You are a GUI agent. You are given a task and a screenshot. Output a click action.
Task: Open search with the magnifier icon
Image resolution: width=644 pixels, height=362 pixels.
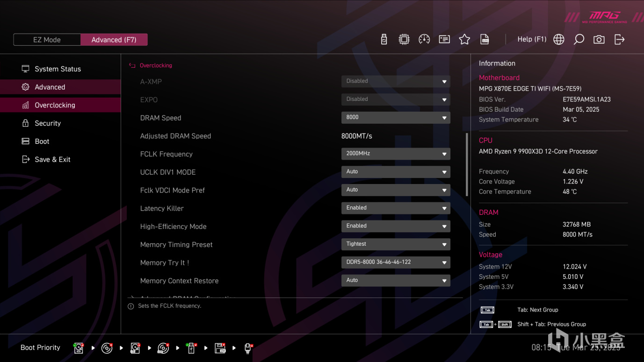pos(579,40)
